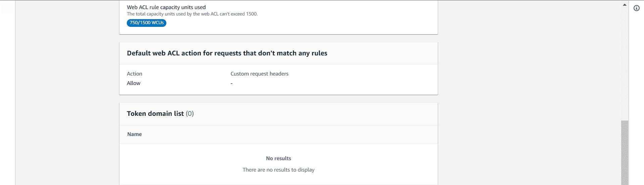The width and height of the screenshot is (644, 185).
Task: Click the Allow action value
Action: tap(133, 83)
